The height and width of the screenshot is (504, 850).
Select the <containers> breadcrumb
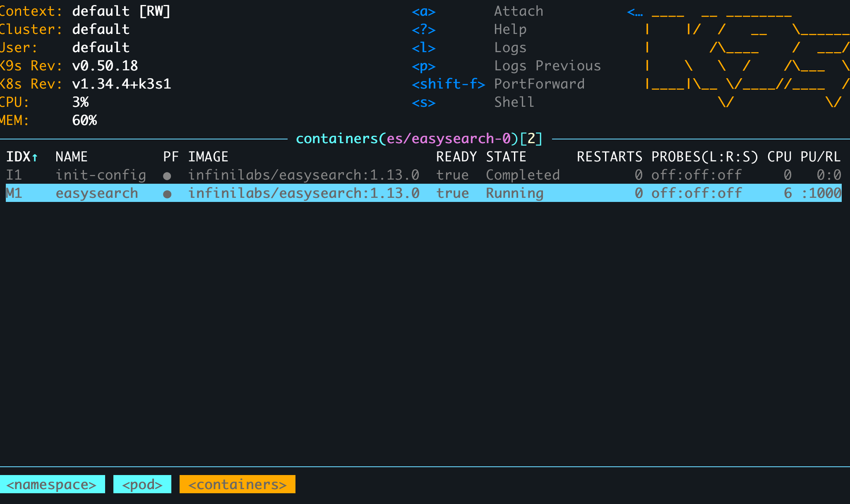pos(237,484)
